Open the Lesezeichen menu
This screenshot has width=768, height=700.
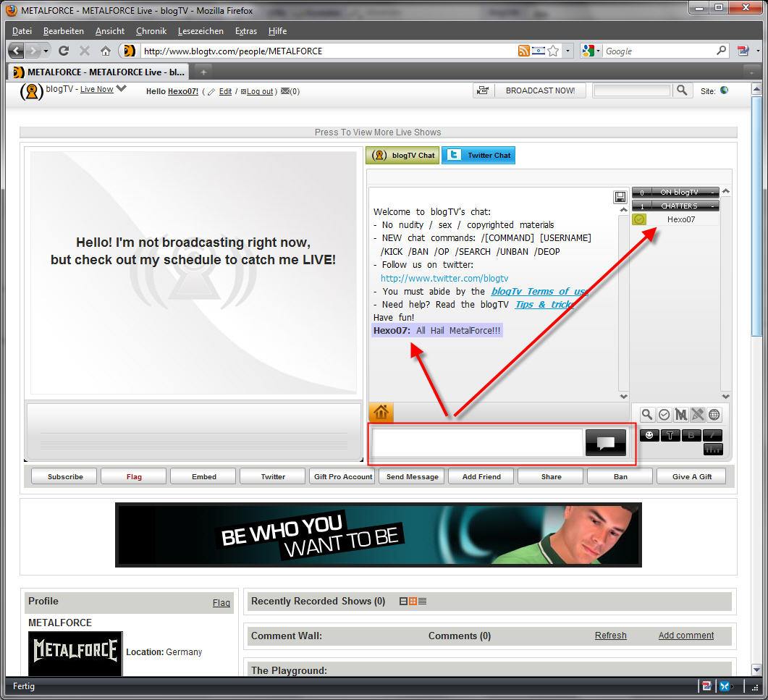(201, 31)
